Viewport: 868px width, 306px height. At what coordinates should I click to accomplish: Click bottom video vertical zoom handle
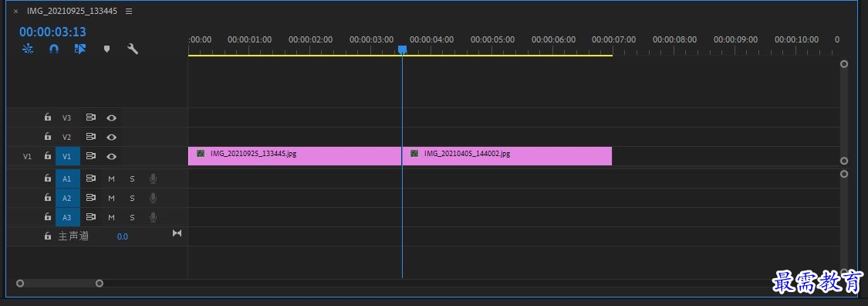point(844,161)
